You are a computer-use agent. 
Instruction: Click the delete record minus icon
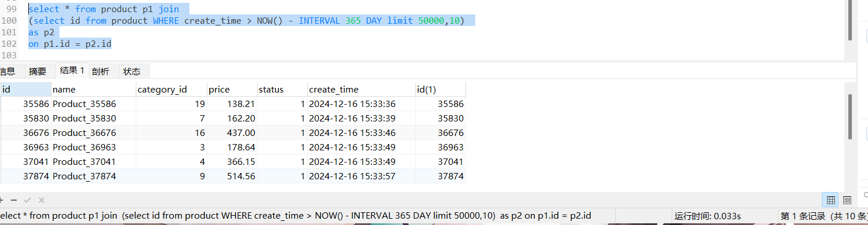coord(14,200)
